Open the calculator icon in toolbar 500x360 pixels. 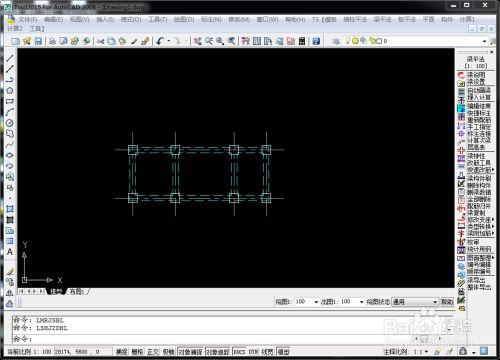pyautogui.click(x=302, y=41)
